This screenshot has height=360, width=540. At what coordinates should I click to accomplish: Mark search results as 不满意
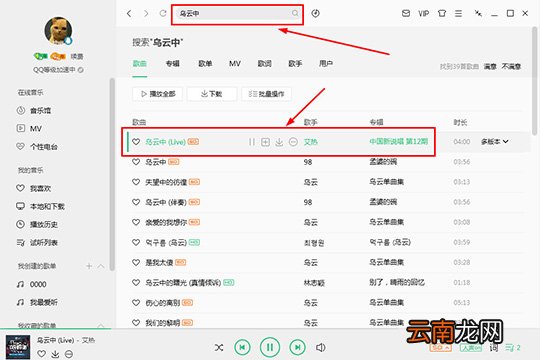click(x=511, y=66)
